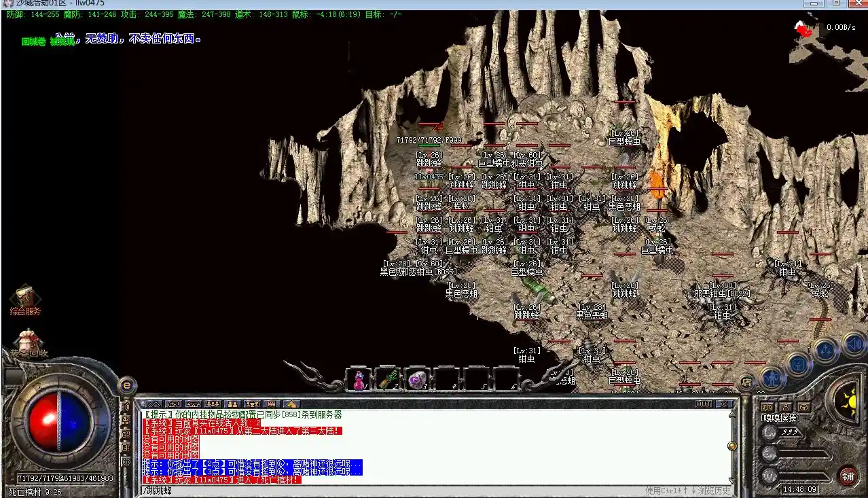This screenshot has width=868, height=498.
Task: Toggle the speaker sound round button
Action: click(x=853, y=343)
